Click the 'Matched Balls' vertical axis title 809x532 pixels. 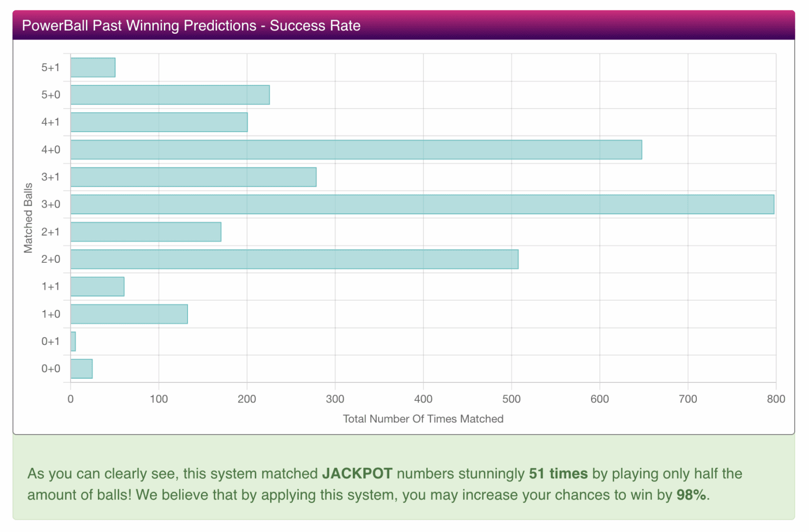tap(28, 218)
